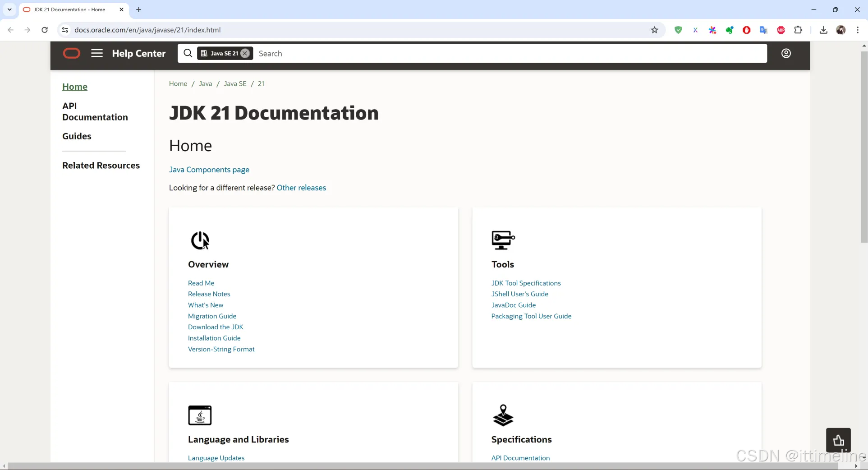Open the Other releases link
Screen dimensions: 868x470
coord(301,188)
